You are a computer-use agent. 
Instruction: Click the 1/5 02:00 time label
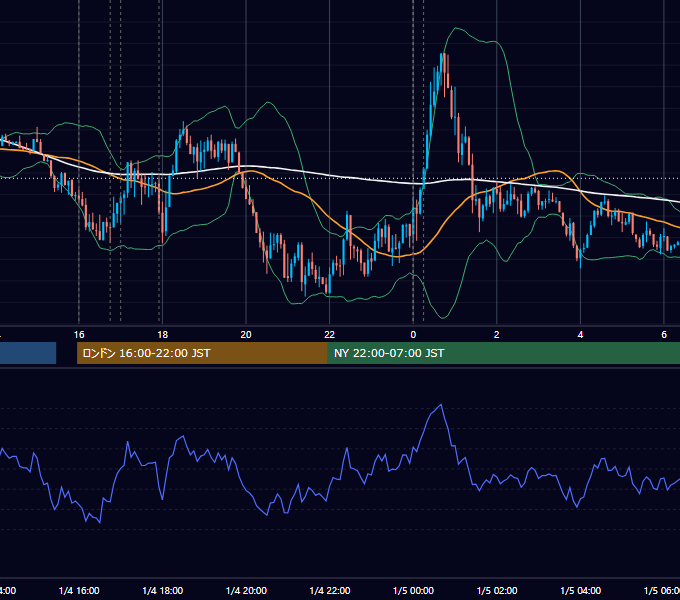tap(497, 590)
